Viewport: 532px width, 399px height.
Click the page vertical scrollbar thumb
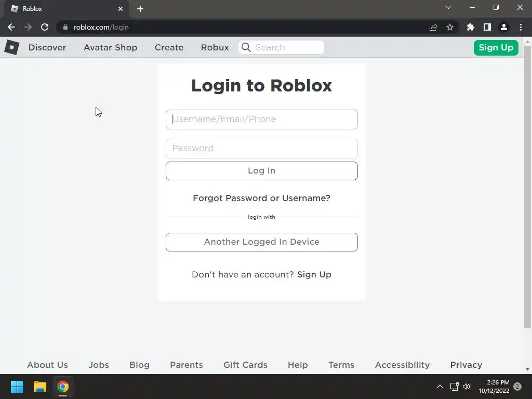click(x=527, y=187)
